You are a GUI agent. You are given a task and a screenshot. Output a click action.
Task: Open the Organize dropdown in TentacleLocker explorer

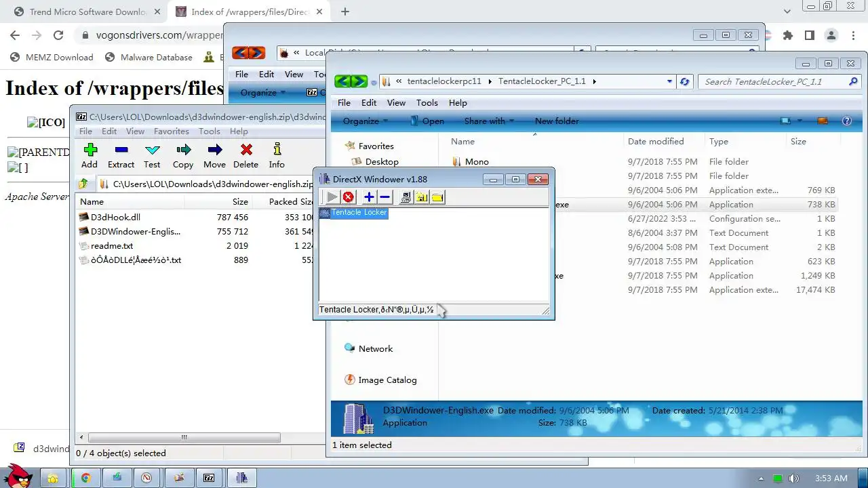[365, 121]
